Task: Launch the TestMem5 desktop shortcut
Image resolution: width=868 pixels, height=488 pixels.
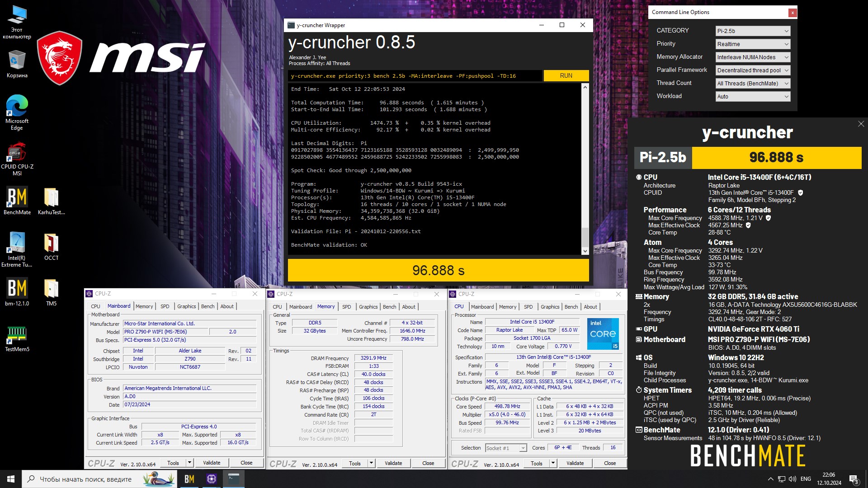Action: click(17, 339)
